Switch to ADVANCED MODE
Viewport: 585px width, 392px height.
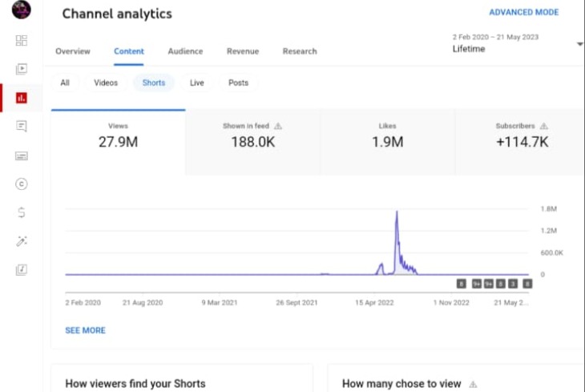524,12
